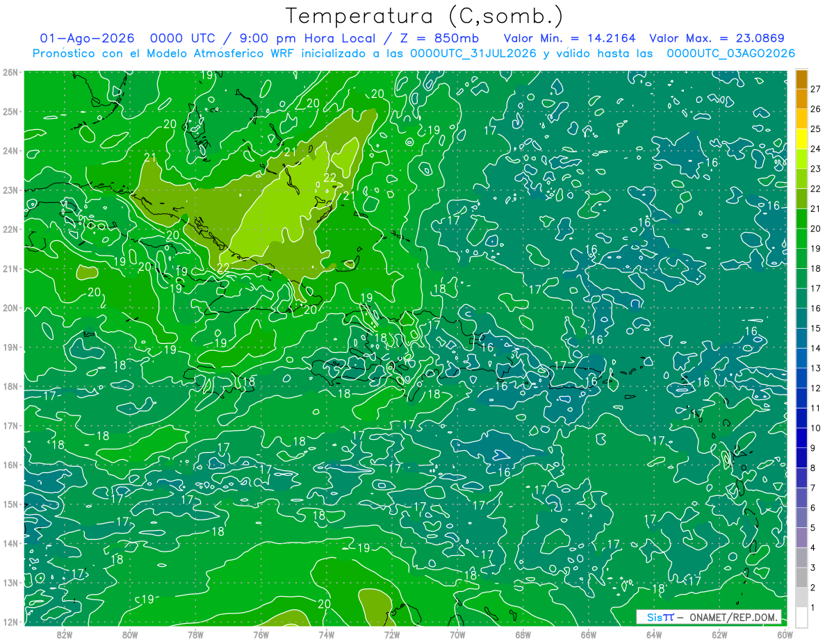Click the '82W' longitude axis label
Viewport: 834px width, 644px height.
click(65, 634)
